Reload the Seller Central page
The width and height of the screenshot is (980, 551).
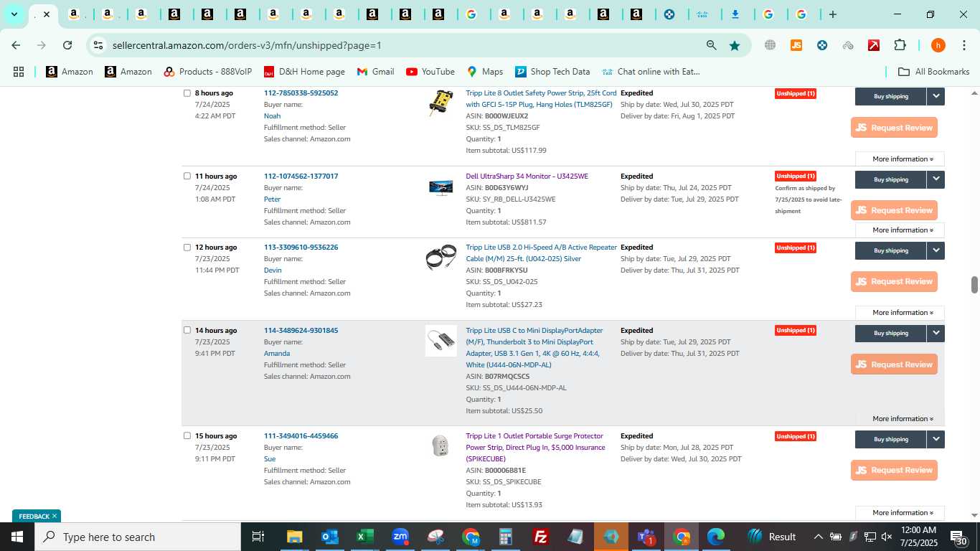click(67, 45)
